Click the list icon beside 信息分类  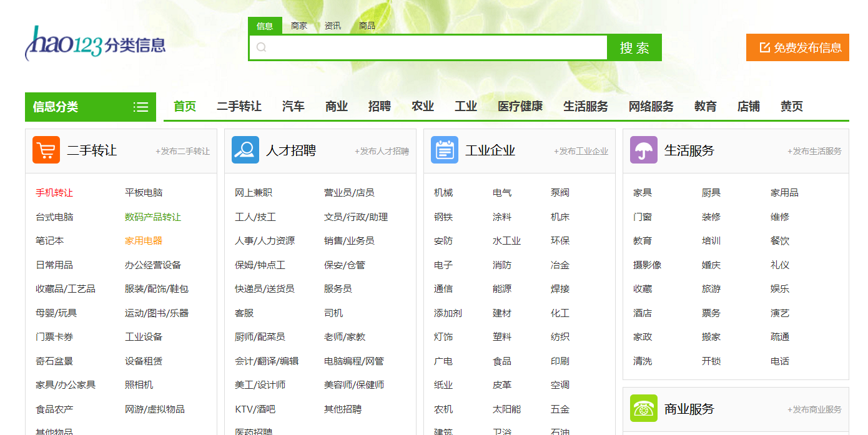click(x=141, y=107)
